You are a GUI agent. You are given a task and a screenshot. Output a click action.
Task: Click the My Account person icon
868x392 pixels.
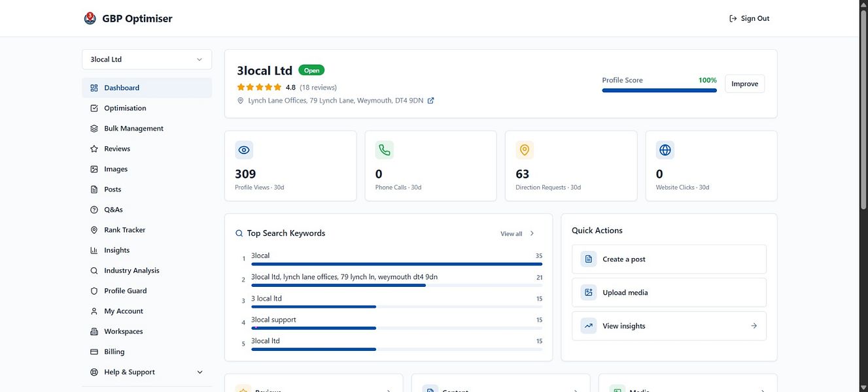point(94,311)
